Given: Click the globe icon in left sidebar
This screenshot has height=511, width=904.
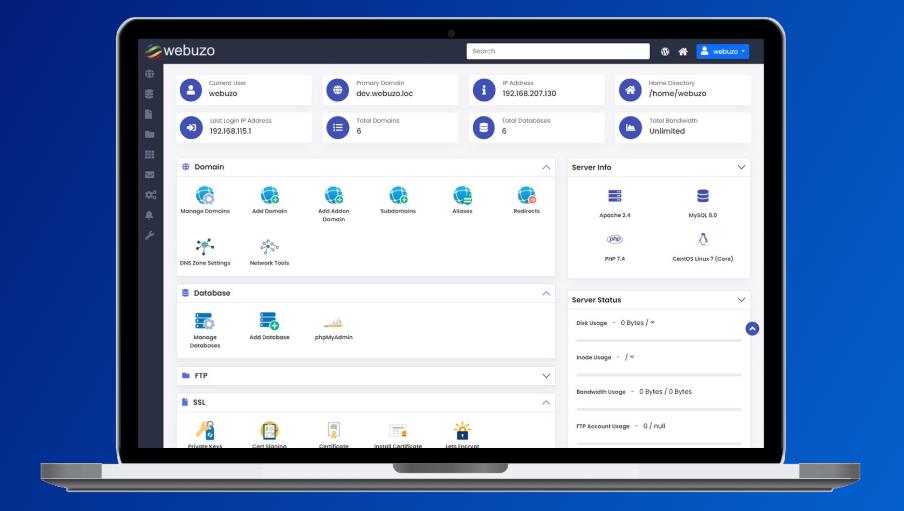Looking at the screenshot, I should point(149,74).
